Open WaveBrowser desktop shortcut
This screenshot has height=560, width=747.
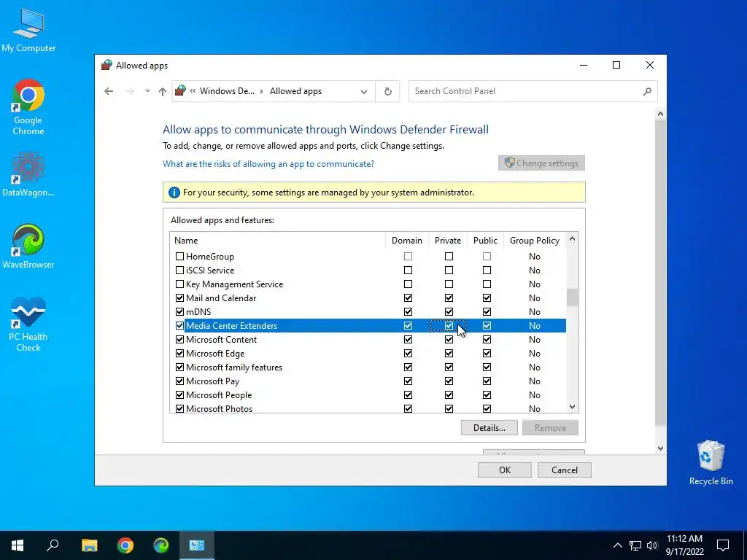coord(28,246)
